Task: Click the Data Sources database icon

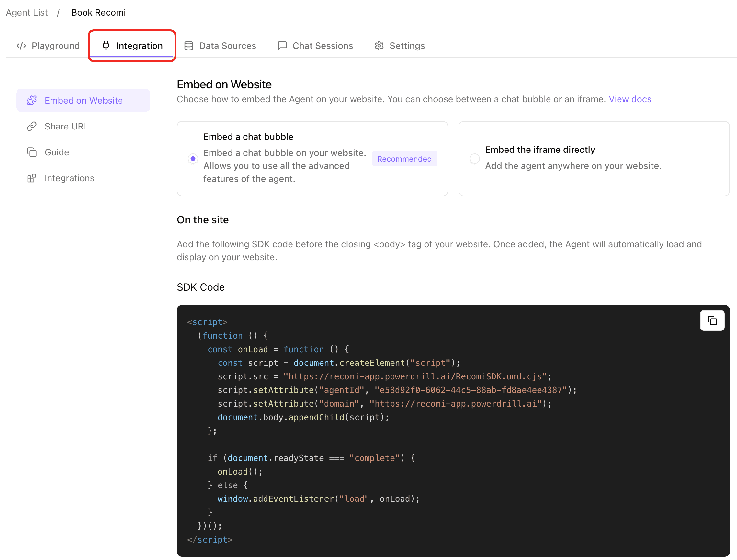Action: tap(189, 46)
